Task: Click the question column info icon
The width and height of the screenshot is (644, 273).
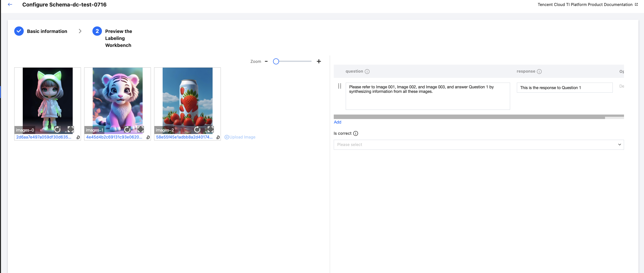Action: pos(367,71)
